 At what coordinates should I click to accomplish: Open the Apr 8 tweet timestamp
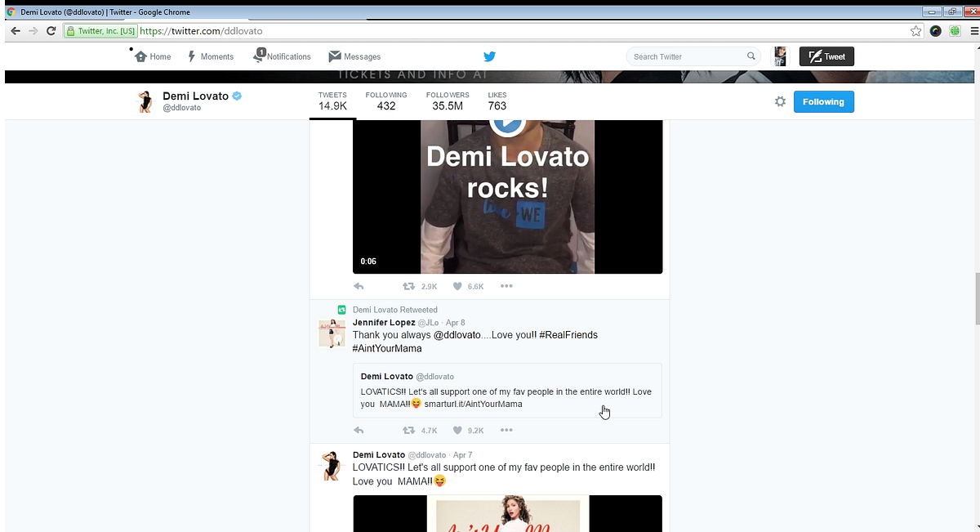tap(455, 323)
